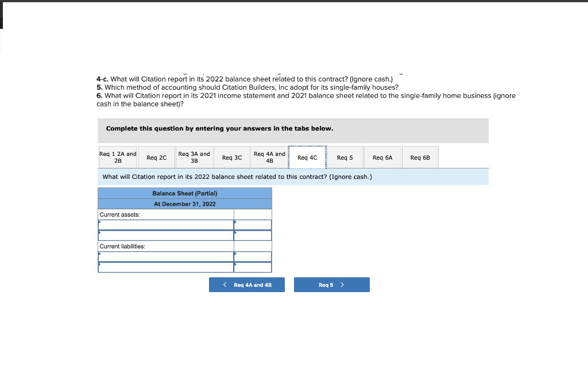Switch to the Req 1 2A and 2B tab
The width and height of the screenshot is (588, 368).
coord(118,157)
